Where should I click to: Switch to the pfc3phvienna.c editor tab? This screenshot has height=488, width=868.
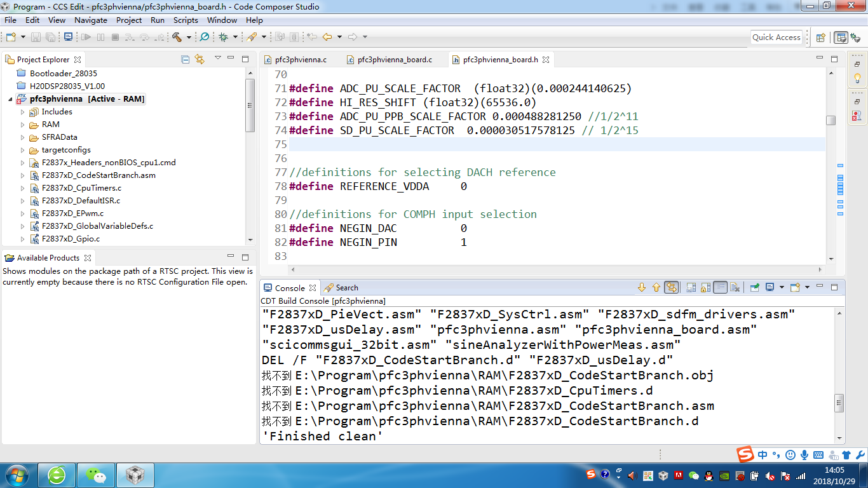300,60
